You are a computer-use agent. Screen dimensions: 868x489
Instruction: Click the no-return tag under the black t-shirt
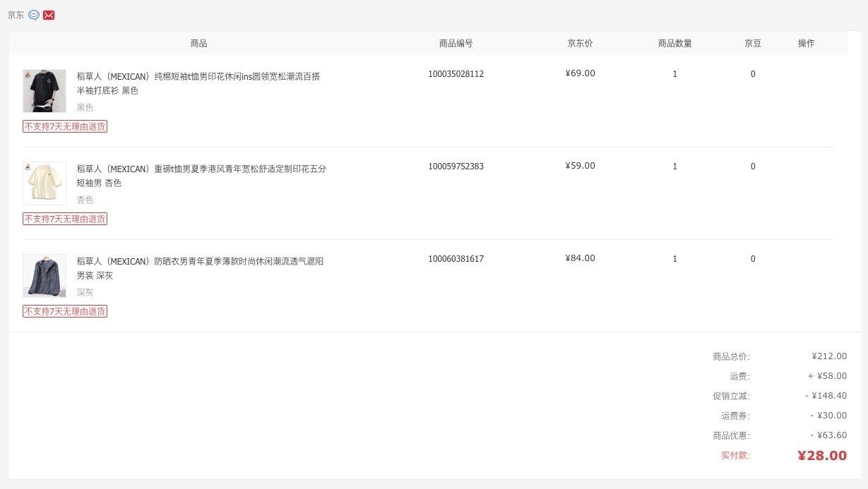[65, 126]
